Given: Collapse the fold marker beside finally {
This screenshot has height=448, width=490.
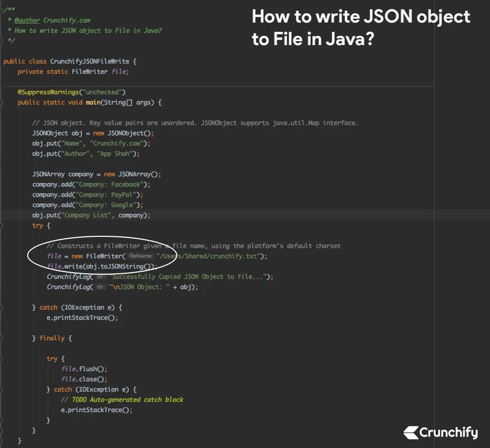Looking at the screenshot, I should click(x=1, y=338).
